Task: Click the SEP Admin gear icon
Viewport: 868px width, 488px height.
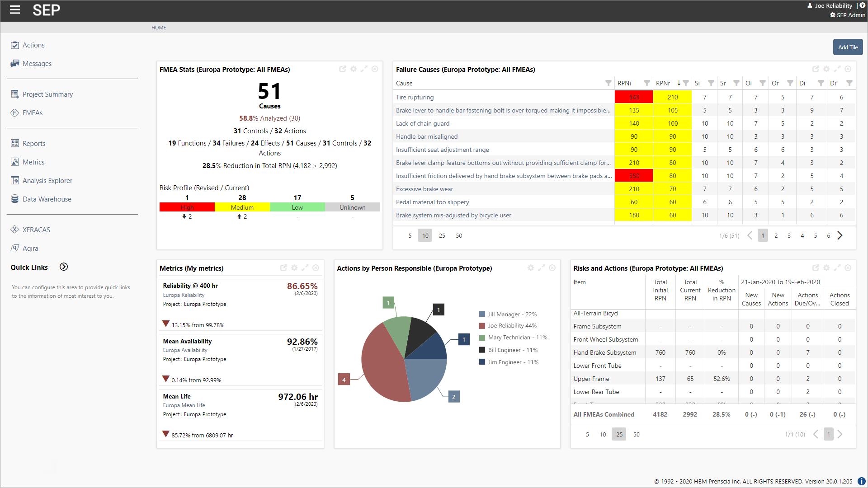Action: coord(833,15)
